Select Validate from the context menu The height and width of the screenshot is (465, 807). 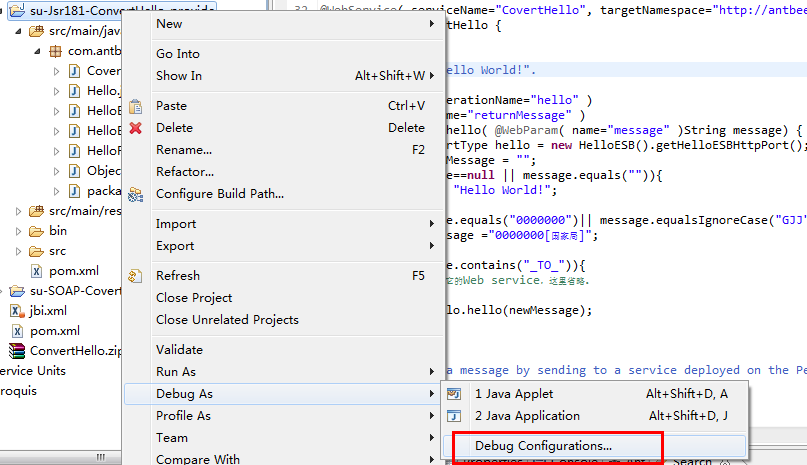click(179, 350)
